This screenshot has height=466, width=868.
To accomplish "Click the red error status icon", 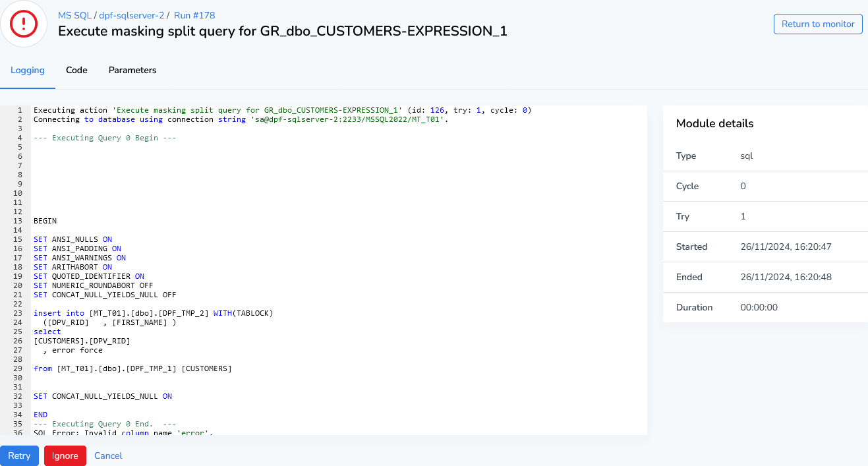I will 24,24.
